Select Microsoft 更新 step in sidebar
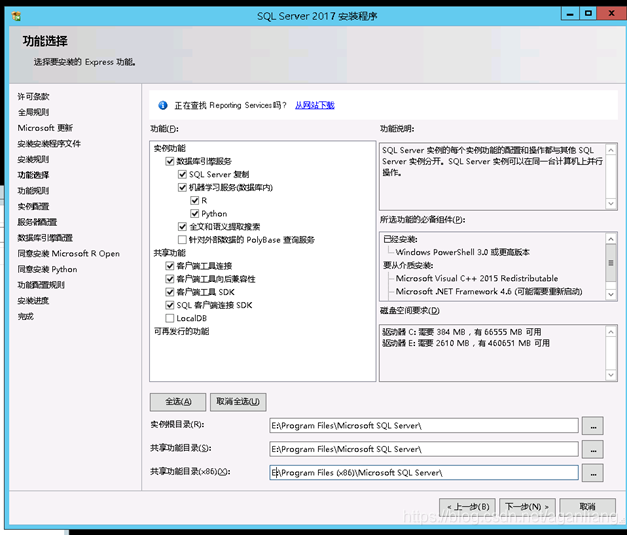 45,128
